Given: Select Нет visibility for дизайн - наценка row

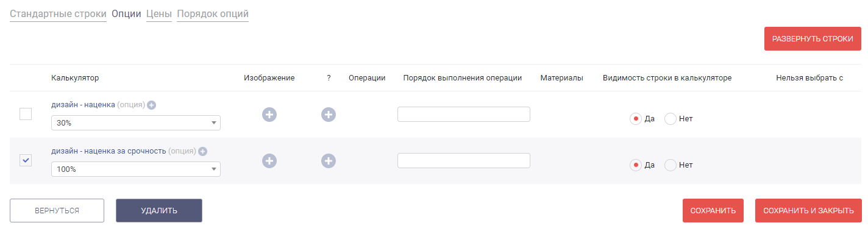Looking at the screenshot, I should [671, 119].
